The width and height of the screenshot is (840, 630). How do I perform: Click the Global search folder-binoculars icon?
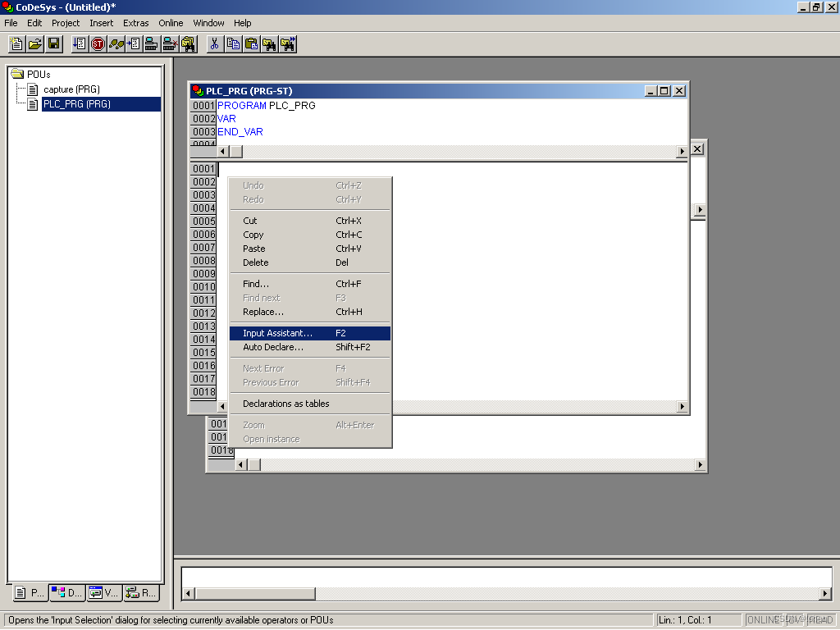(x=188, y=44)
